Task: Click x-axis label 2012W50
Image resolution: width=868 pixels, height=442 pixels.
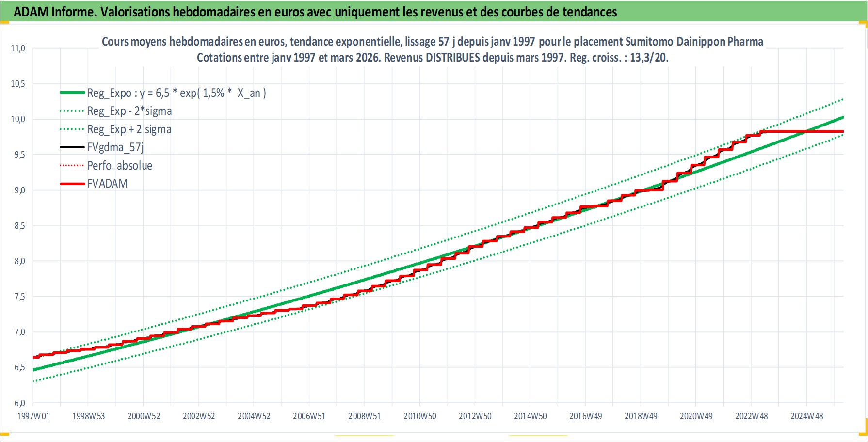Action: click(x=475, y=416)
